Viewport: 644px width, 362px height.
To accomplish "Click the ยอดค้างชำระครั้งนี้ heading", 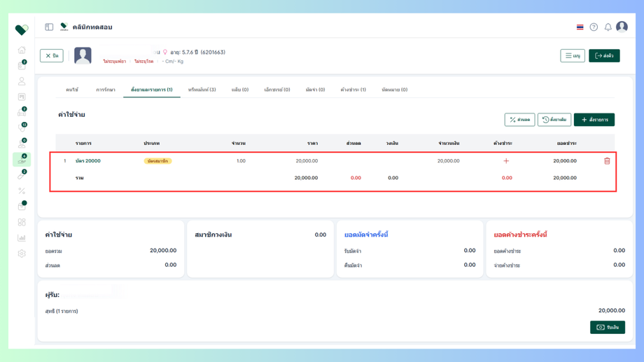I will coord(520,235).
